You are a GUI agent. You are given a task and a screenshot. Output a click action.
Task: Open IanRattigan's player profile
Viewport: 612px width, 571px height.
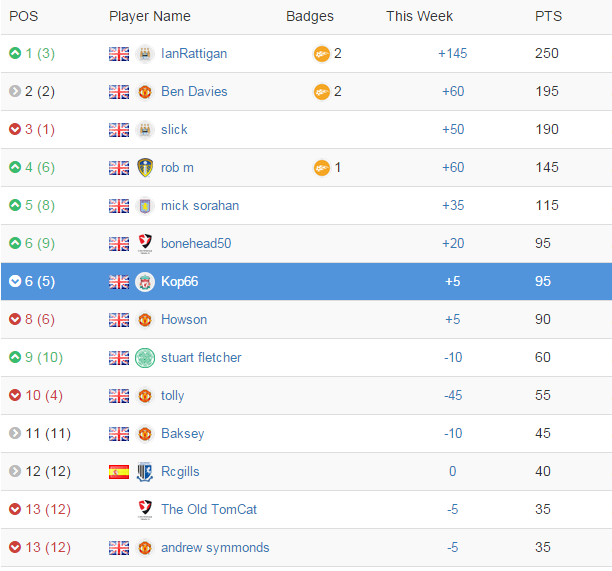tap(194, 53)
